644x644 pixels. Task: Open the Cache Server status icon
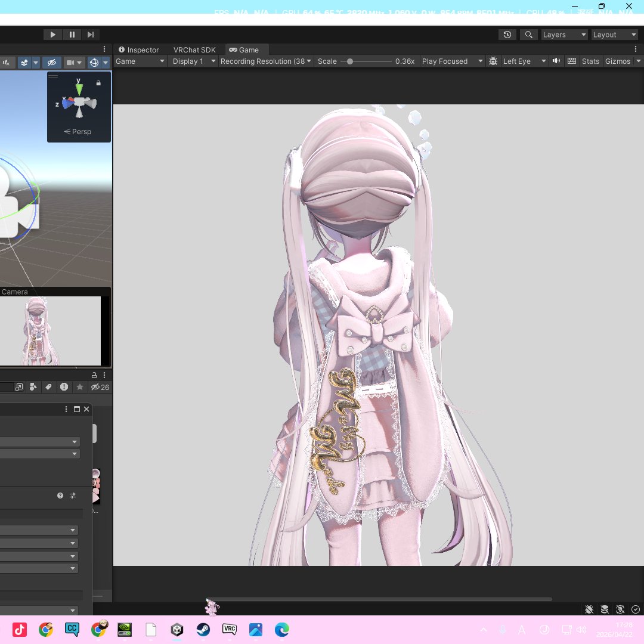(x=605, y=609)
